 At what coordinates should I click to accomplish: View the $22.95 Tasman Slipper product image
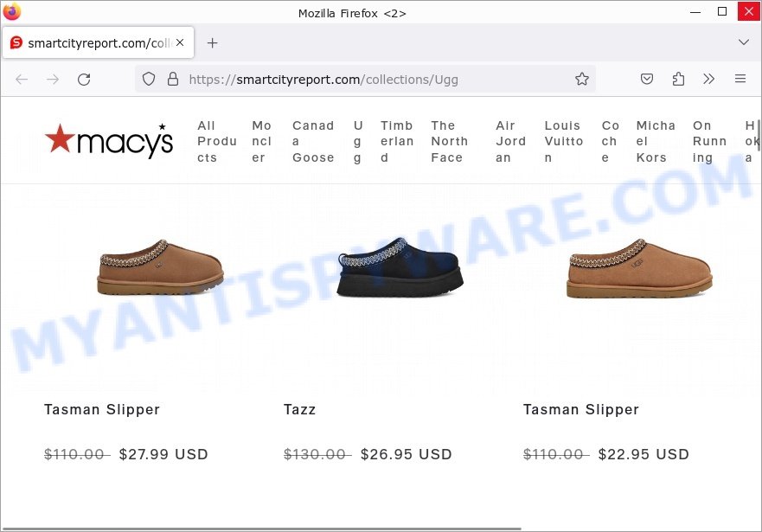639,268
